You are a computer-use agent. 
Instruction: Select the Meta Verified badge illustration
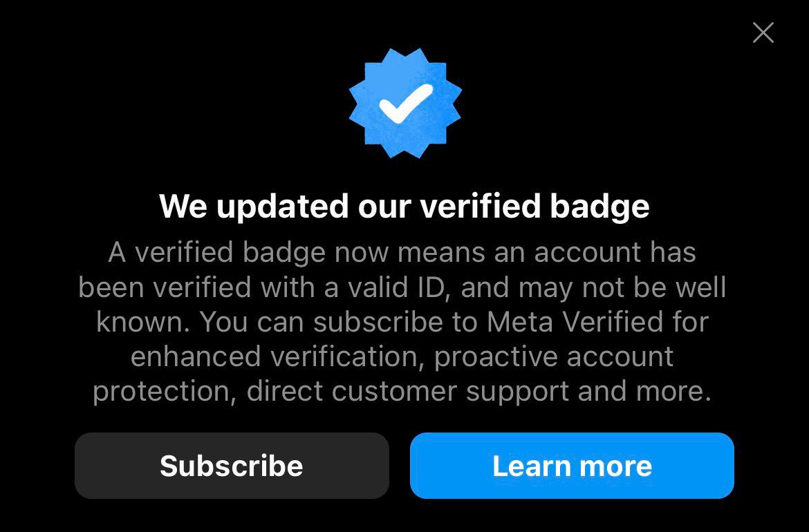point(404,102)
